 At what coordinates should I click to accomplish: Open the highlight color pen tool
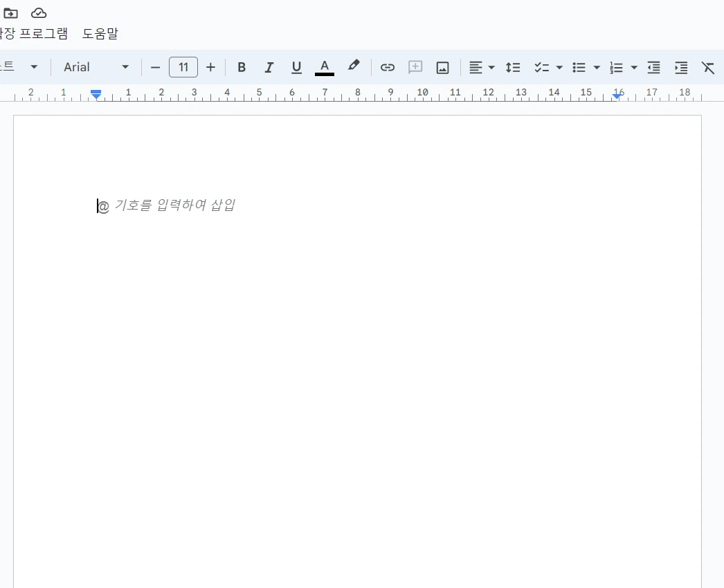[353, 66]
